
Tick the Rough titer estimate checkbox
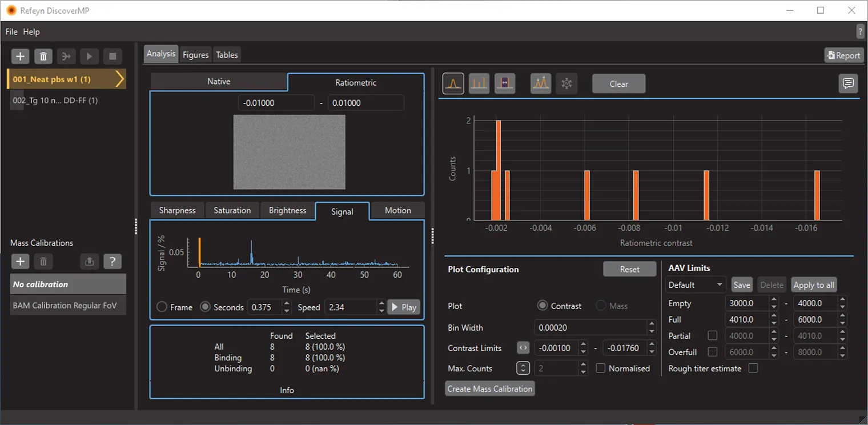click(x=753, y=368)
